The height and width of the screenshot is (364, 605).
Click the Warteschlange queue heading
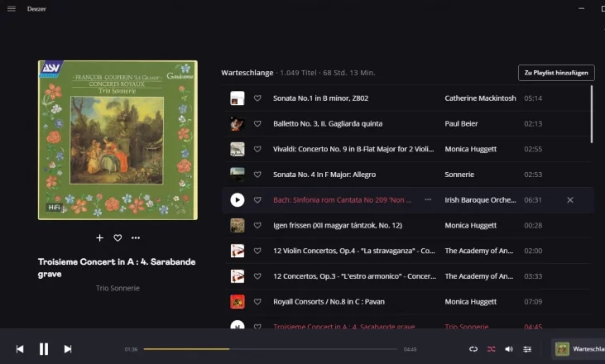pyautogui.click(x=247, y=73)
